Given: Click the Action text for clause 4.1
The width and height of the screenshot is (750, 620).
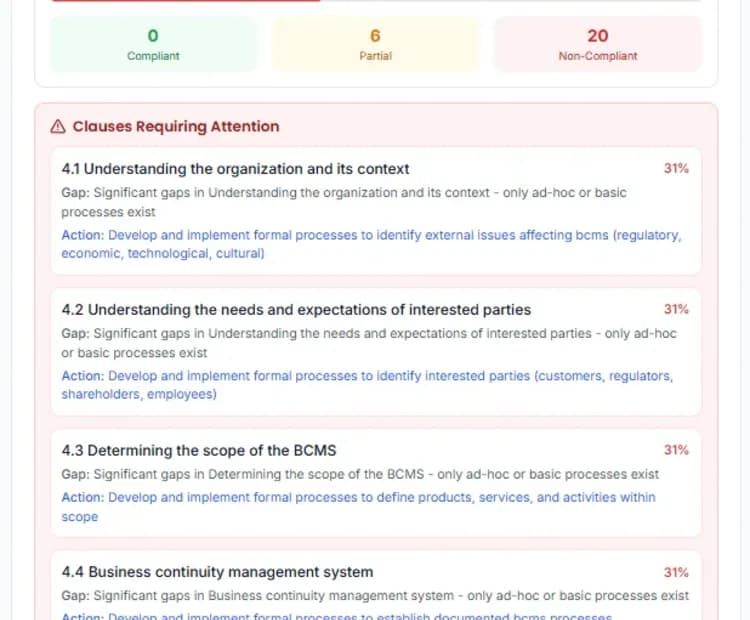Looking at the screenshot, I should (370, 244).
